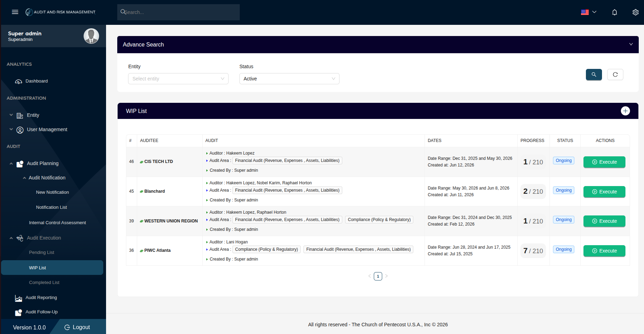
Task: Execute the WESTERN UNION REGION audit
Action: 604,221
